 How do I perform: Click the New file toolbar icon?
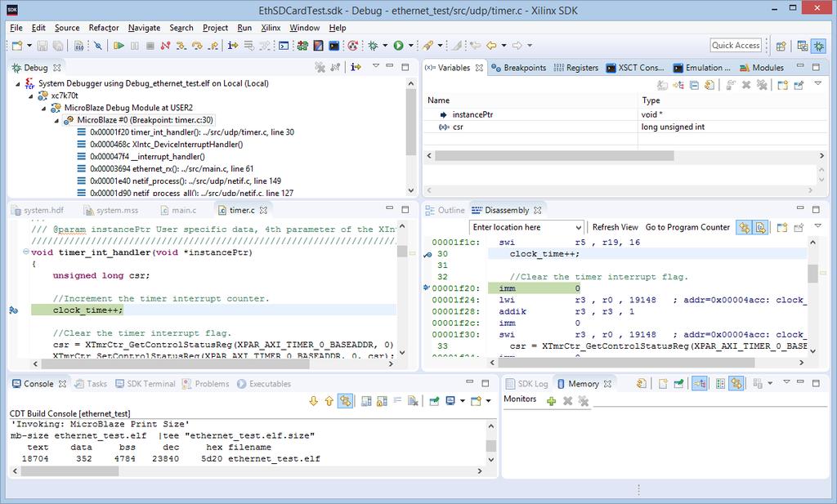tap(17, 46)
